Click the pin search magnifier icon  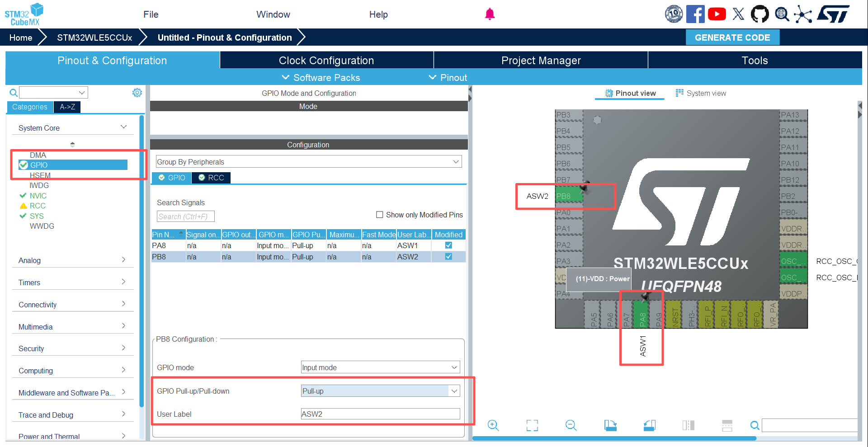coord(755,425)
